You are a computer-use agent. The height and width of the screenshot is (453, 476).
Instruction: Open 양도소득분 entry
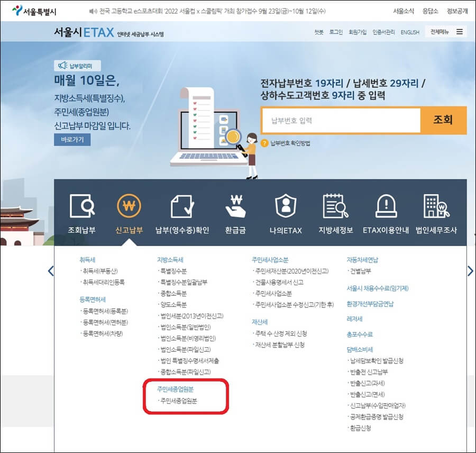173,305
